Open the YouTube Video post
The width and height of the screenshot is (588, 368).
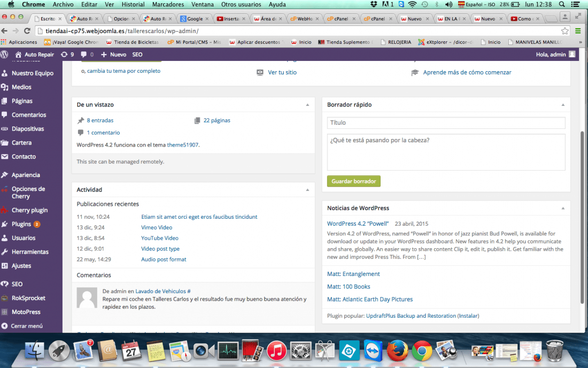(160, 238)
